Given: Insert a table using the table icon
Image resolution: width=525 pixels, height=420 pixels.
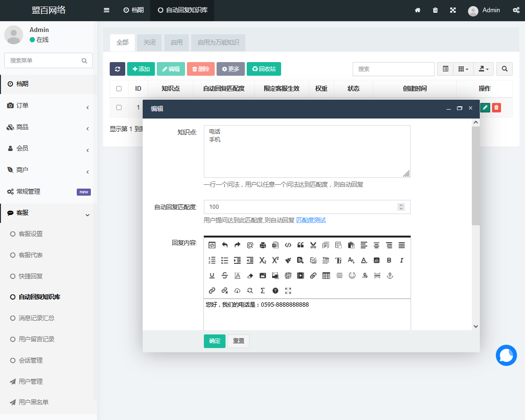Looking at the screenshot, I should tap(326, 276).
